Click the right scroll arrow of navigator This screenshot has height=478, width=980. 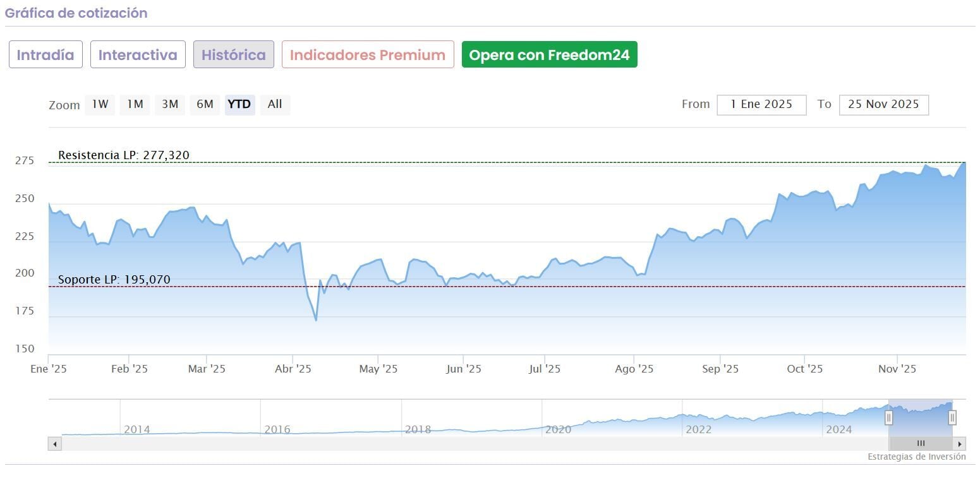point(960,444)
